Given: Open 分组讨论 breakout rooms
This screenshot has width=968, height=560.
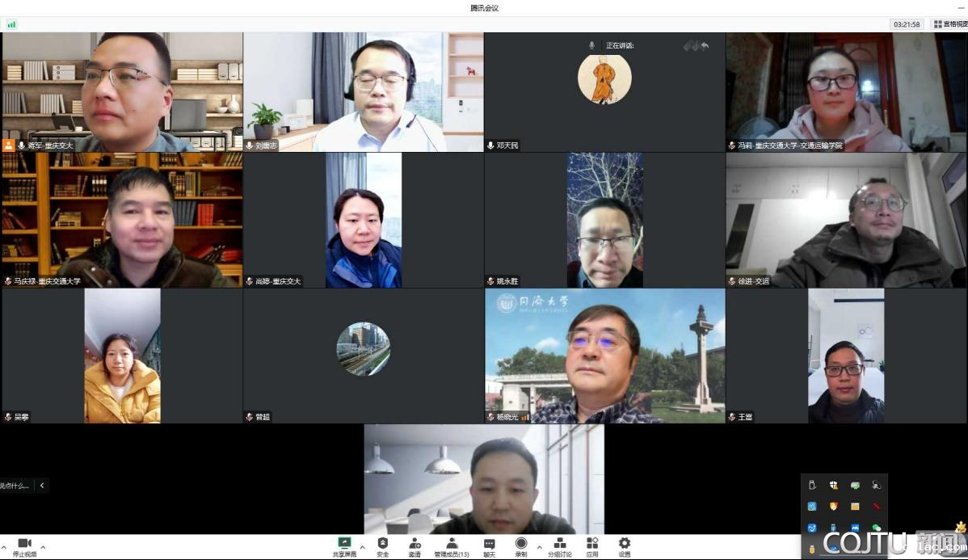Looking at the screenshot, I should pyautogui.click(x=559, y=544).
